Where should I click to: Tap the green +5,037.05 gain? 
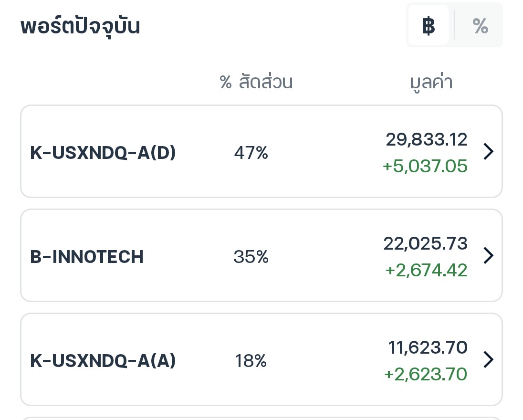425,166
